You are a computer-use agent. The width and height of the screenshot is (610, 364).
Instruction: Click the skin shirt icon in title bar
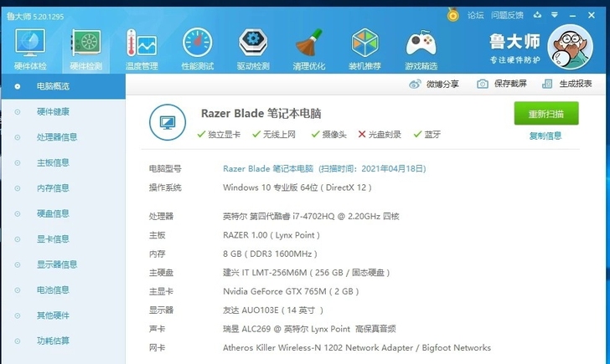tap(537, 15)
